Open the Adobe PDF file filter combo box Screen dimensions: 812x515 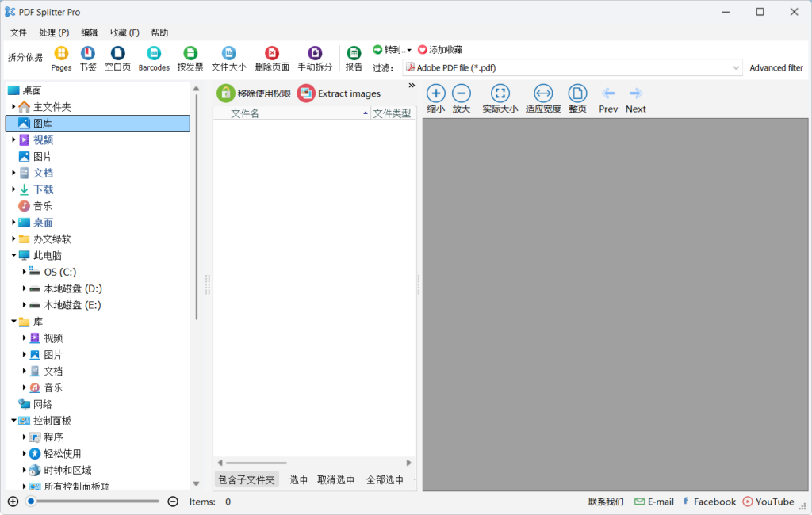pos(573,68)
